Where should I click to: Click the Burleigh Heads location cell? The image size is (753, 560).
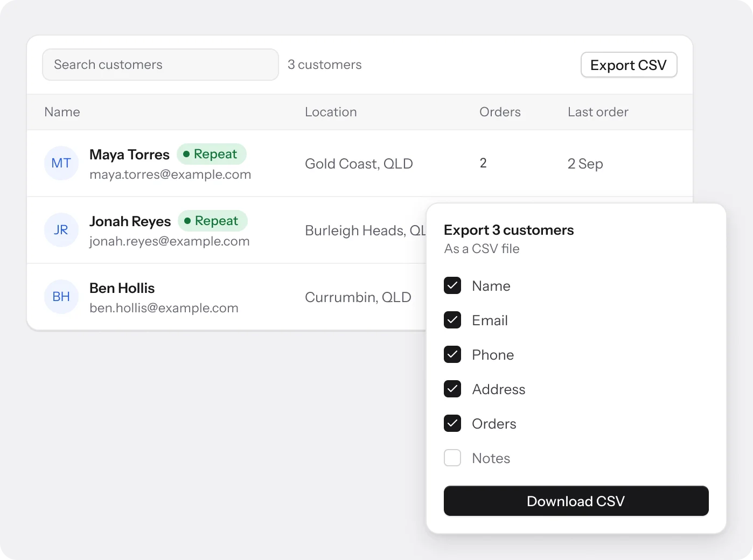[x=365, y=230]
